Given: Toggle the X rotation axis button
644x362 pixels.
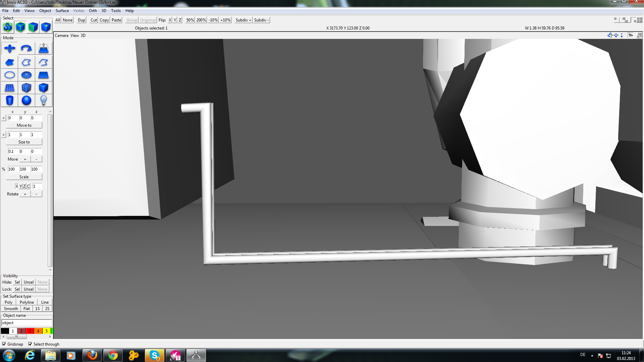Looking at the screenshot, I should pyautogui.click(x=17, y=186).
